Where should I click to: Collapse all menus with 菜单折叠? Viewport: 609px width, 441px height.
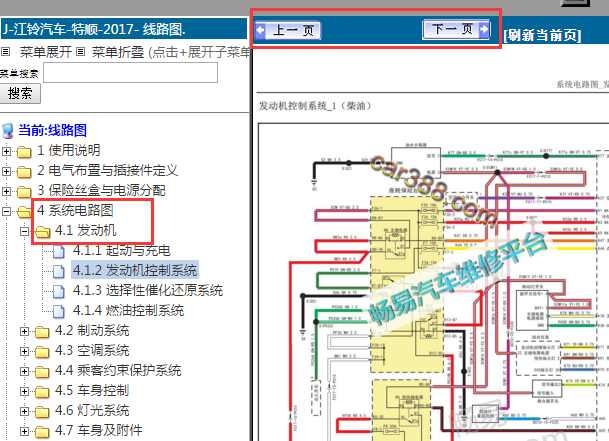point(118,52)
